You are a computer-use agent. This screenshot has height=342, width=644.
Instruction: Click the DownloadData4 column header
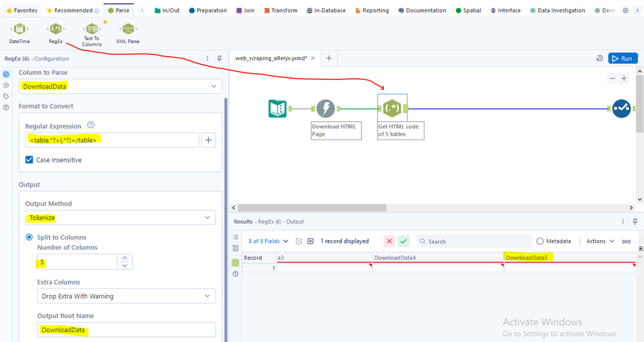438,257
